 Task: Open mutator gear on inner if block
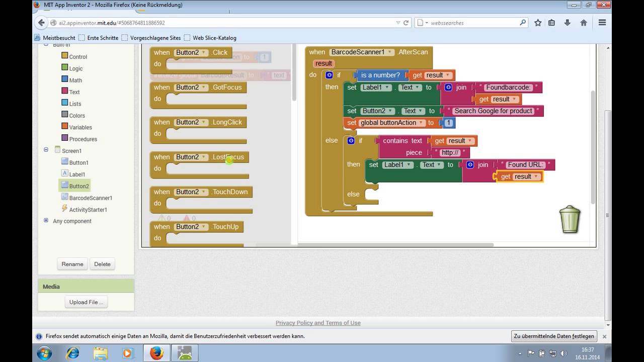pyautogui.click(x=351, y=141)
